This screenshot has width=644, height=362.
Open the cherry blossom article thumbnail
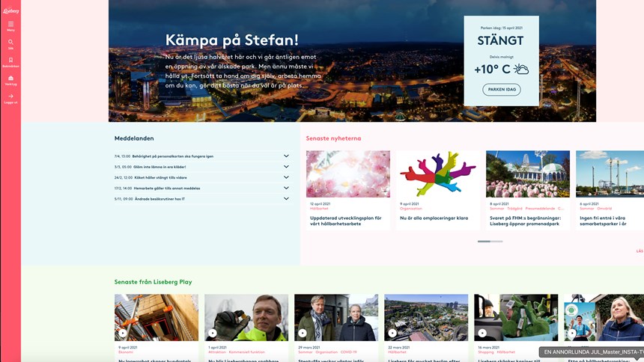347,174
